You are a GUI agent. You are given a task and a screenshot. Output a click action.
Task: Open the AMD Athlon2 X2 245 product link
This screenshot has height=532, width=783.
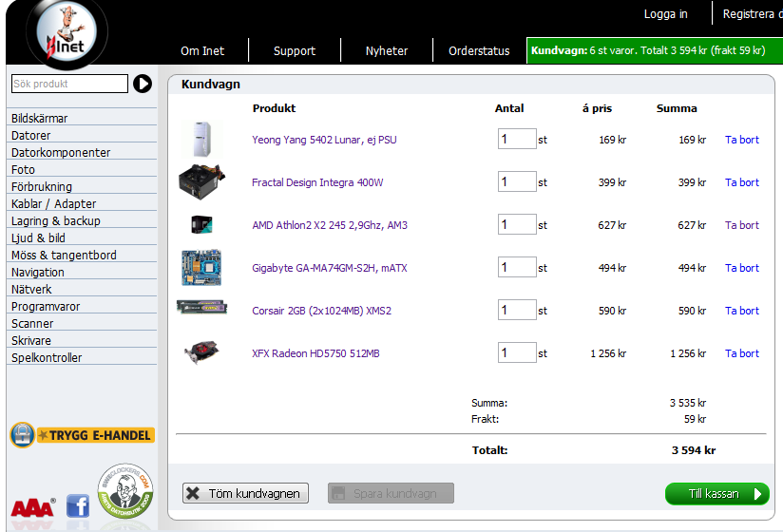click(329, 225)
